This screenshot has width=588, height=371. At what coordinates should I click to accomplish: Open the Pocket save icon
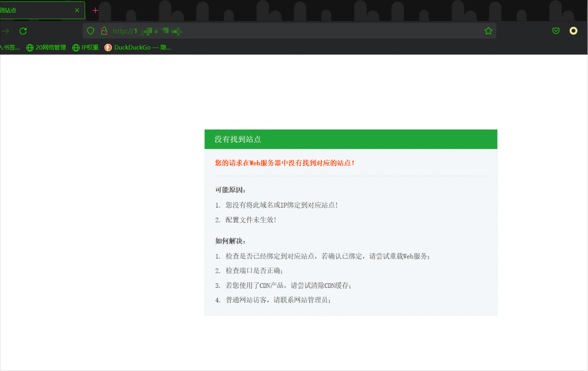click(556, 31)
